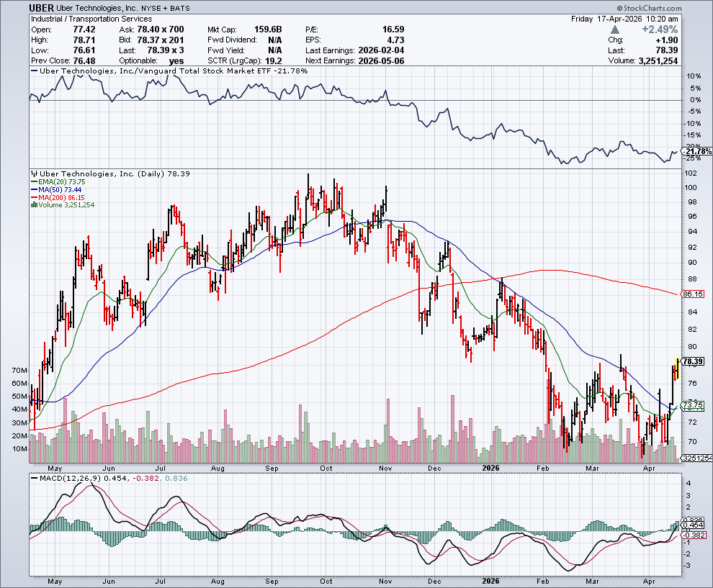Click the gray up-arrow price change icon
The height and width of the screenshot is (588, 713).
(615, 30)
